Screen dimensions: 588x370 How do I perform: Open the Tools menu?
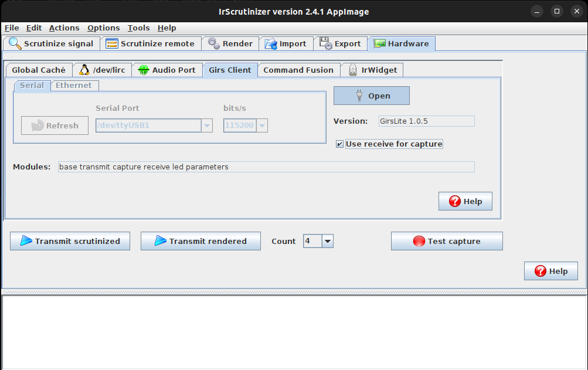[x=138, y=28]
